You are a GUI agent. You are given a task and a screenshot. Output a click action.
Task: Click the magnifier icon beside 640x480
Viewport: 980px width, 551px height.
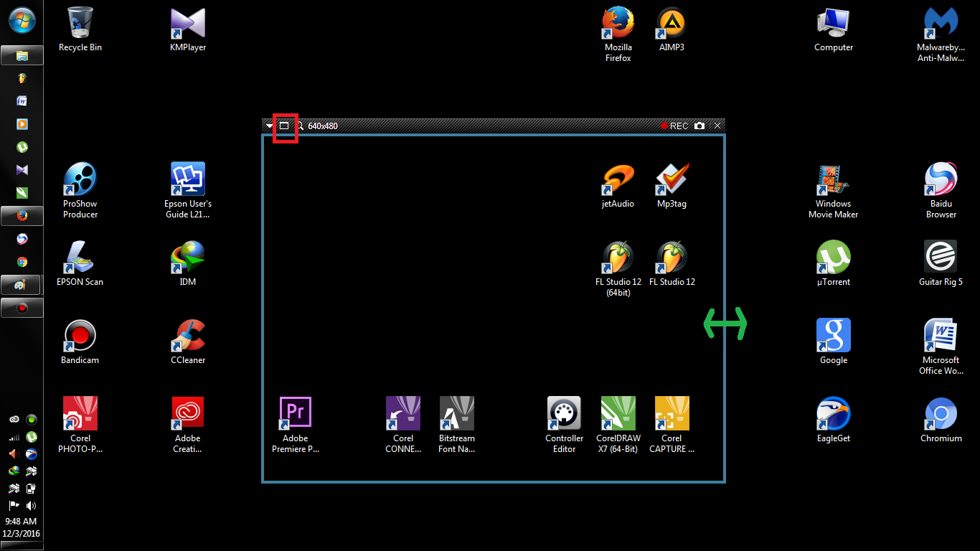point(300,126)
